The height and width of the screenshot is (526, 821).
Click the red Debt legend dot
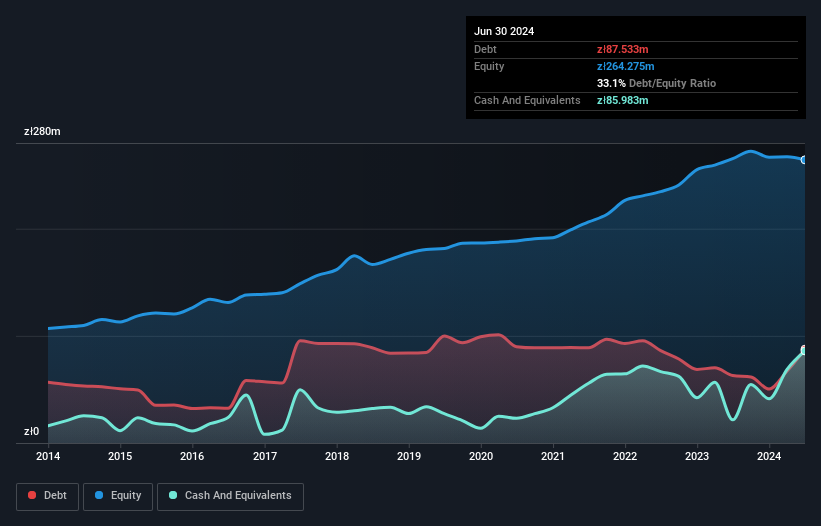coord(32,495)
